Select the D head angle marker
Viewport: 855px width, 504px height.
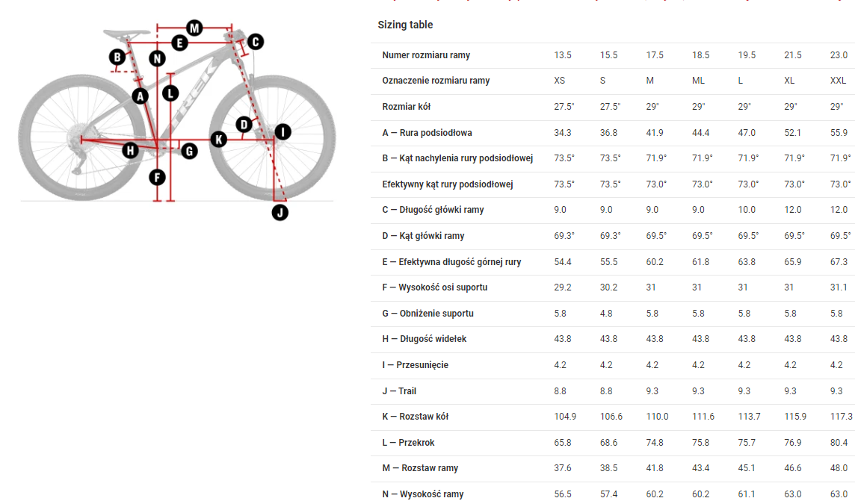pos(244,125)
